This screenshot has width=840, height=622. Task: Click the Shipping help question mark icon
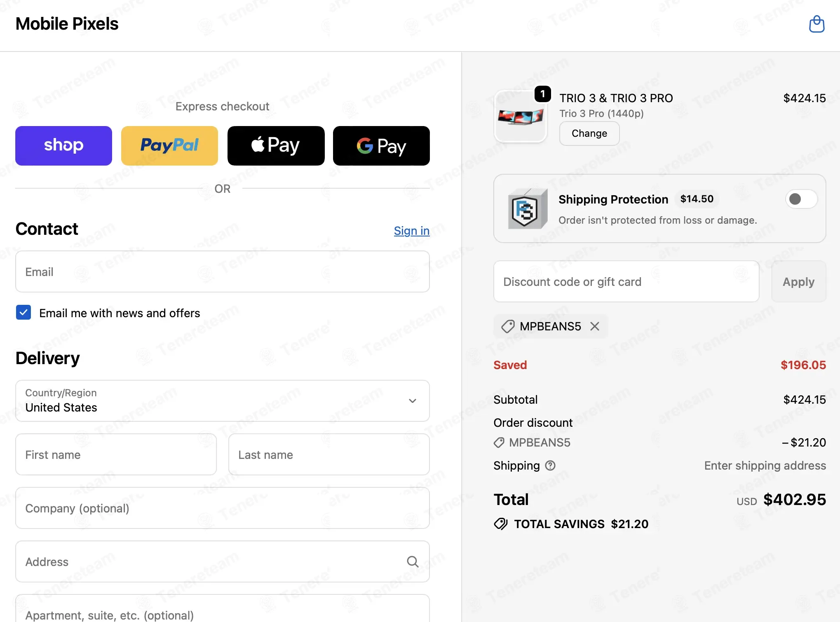click(550, 465)
